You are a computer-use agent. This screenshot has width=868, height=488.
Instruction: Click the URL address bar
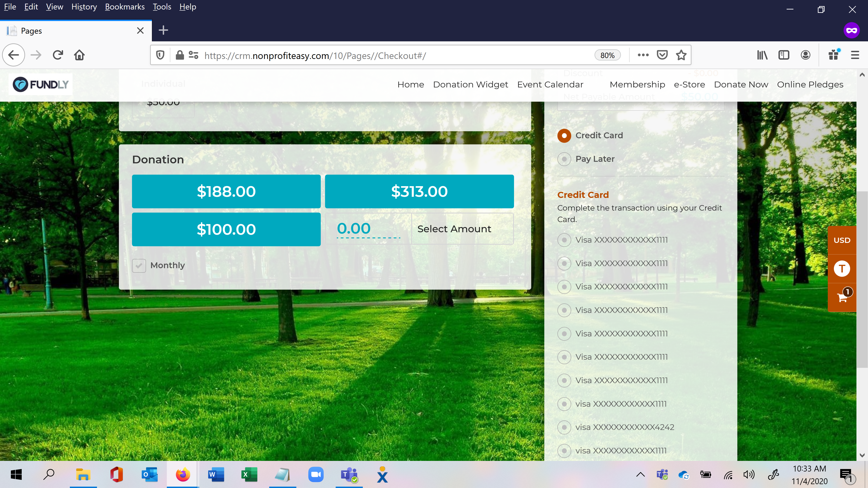click(398, 55)
